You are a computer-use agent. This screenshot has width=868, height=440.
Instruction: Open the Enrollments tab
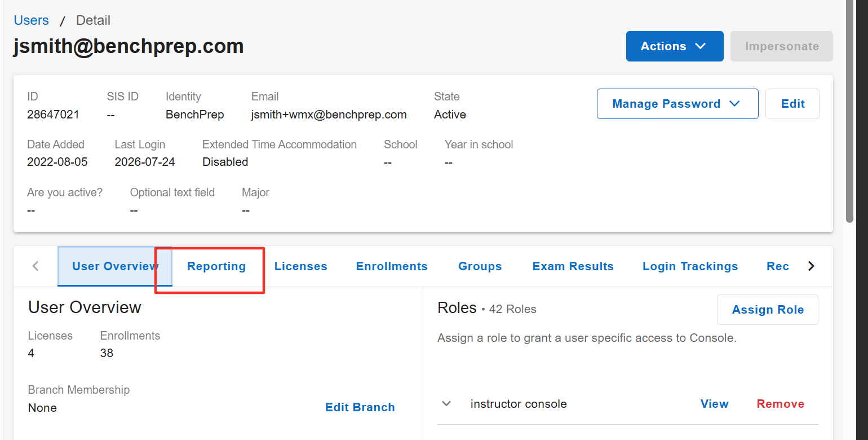coord(392,266)
